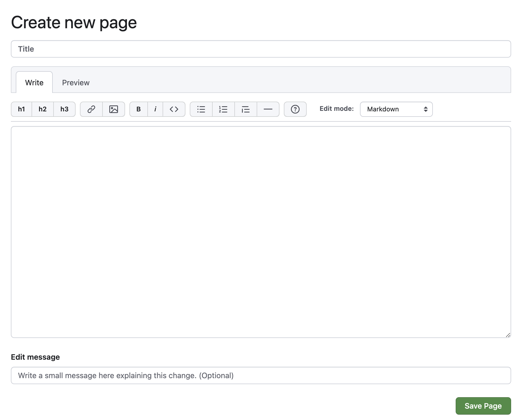Insert an unordered bullet list
This screenshot has width=522, height=420.
201,109
